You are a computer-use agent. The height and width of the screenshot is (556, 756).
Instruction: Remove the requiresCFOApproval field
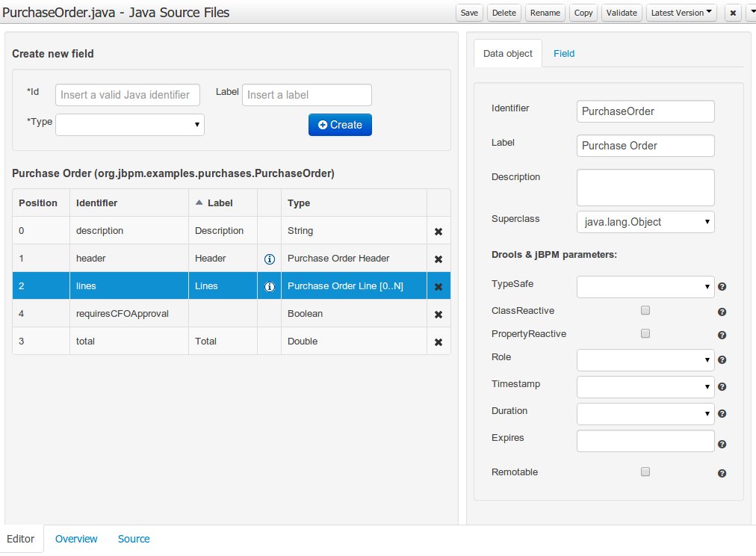(439, 315)
